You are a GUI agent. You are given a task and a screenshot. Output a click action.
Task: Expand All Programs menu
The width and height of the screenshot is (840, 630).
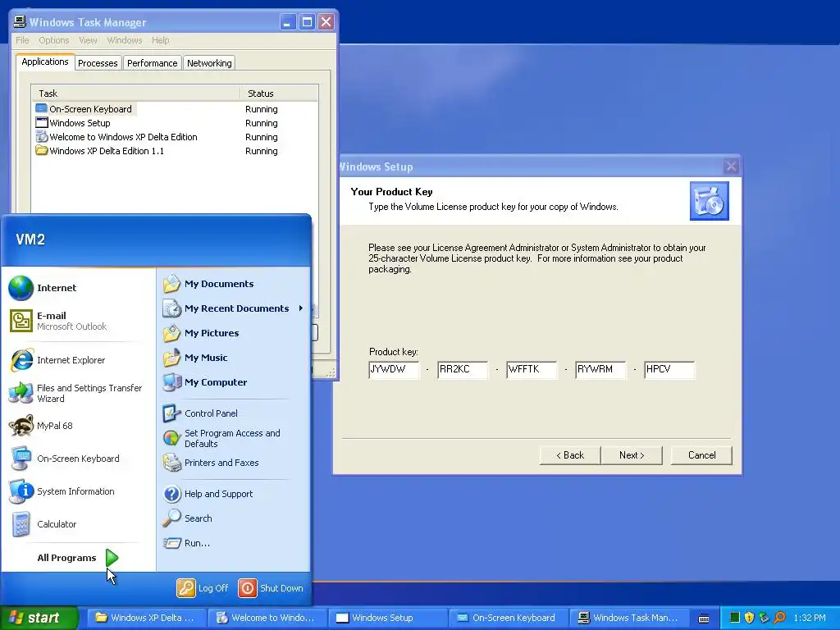click(x=77, y=558)
